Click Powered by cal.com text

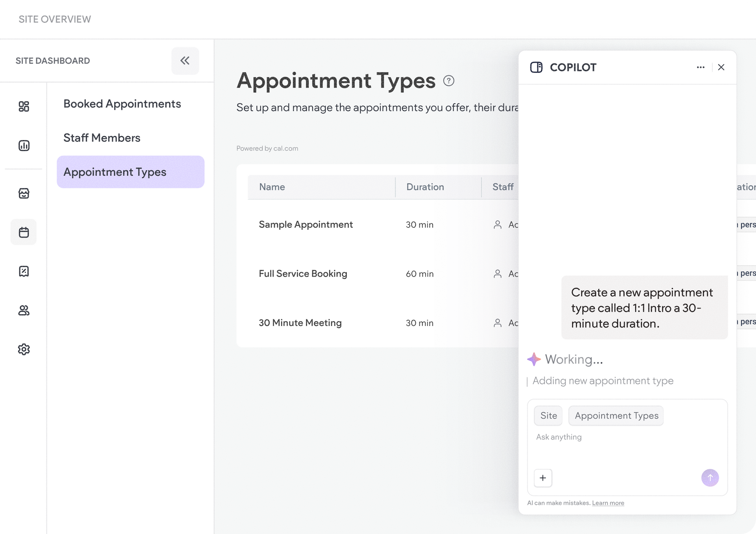[267, 149]
